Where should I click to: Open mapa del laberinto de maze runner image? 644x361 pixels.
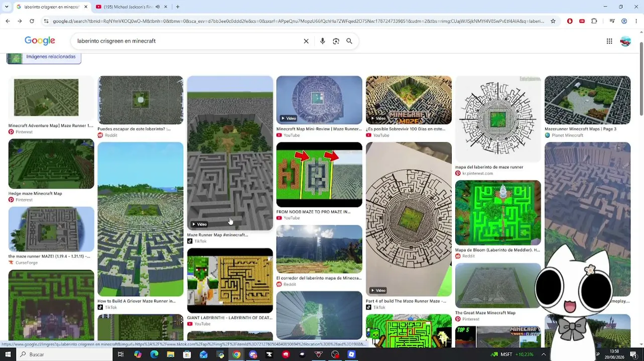click(498, 119)
